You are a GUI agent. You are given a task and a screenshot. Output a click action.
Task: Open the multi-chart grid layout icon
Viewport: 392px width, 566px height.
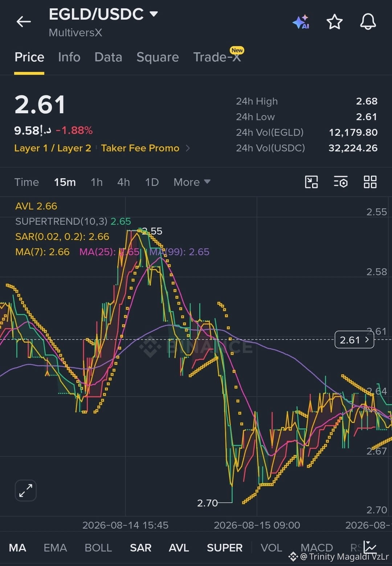pyautogui.click(x=370, y=182)
